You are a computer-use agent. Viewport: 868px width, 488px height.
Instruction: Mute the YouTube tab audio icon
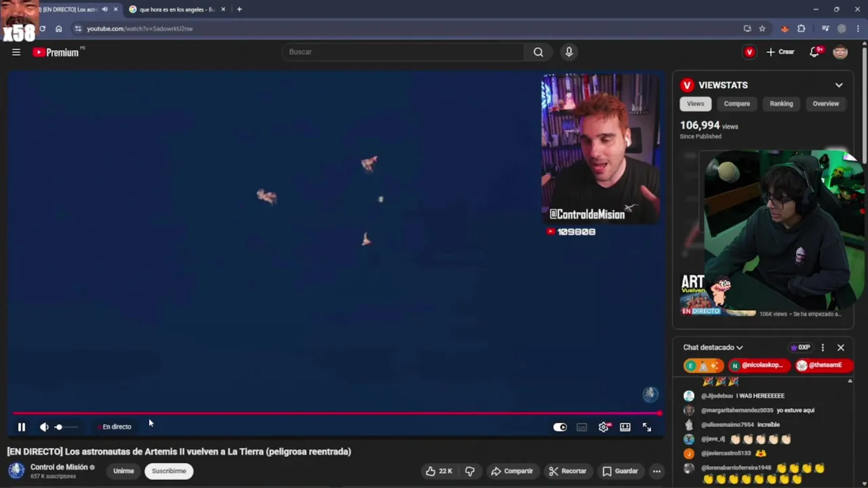coord(104,9)
